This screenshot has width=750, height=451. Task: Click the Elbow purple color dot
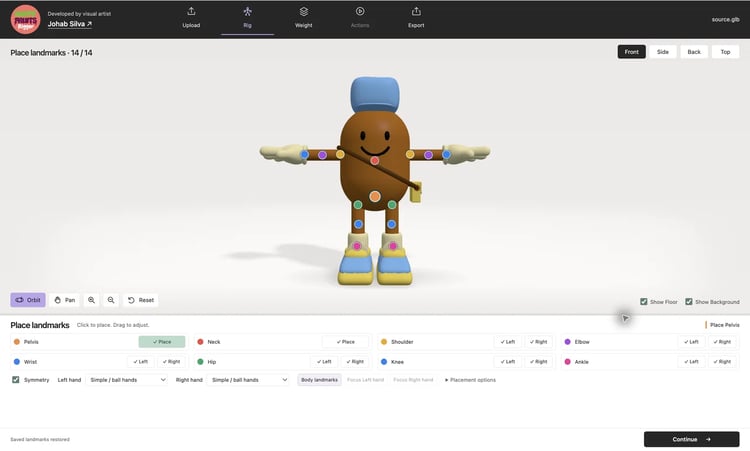[567, 341]
